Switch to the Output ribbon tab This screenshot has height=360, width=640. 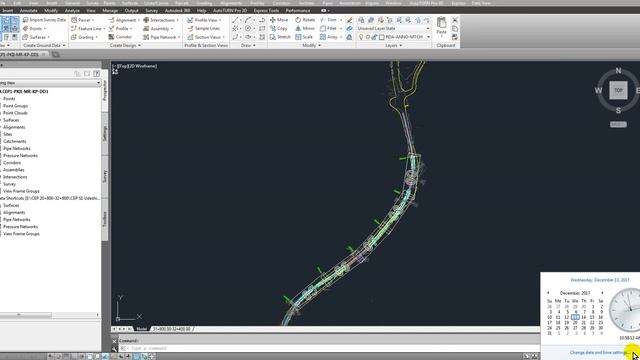(x=131, y=11)
